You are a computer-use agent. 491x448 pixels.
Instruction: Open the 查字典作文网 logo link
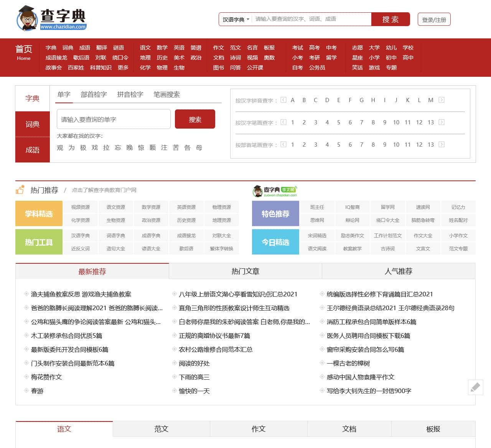[x=275, y=191]
